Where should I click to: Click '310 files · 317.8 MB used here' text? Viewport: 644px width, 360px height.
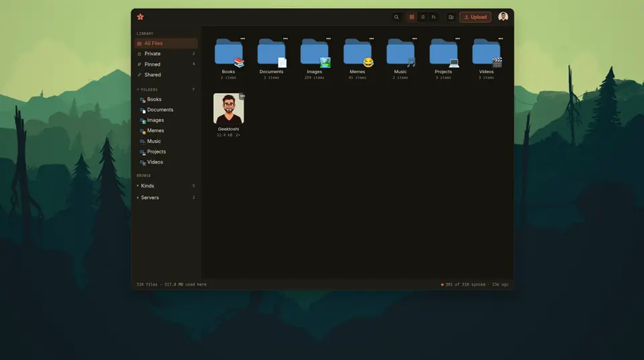(x=171, y=284)
